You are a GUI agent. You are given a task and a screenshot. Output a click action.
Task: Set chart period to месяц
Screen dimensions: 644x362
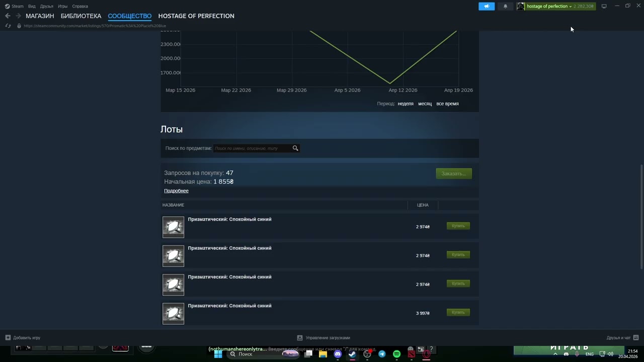[x=425, y=104]
